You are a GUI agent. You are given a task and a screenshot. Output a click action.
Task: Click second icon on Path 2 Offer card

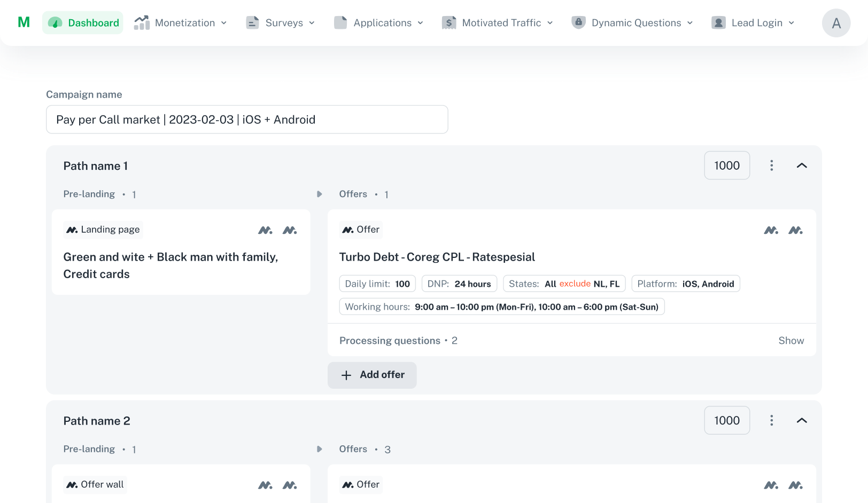pyautogui.click(x=796, y=485)
